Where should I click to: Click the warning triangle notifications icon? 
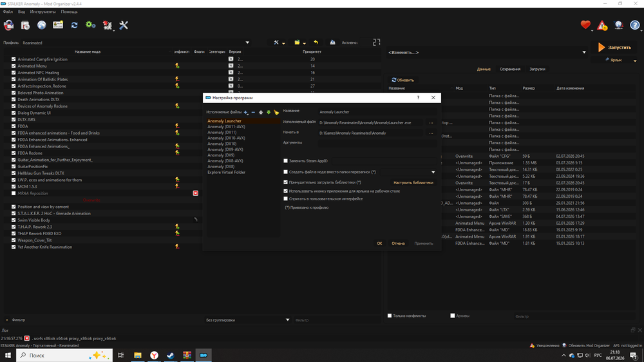click(x=602, y=26)
